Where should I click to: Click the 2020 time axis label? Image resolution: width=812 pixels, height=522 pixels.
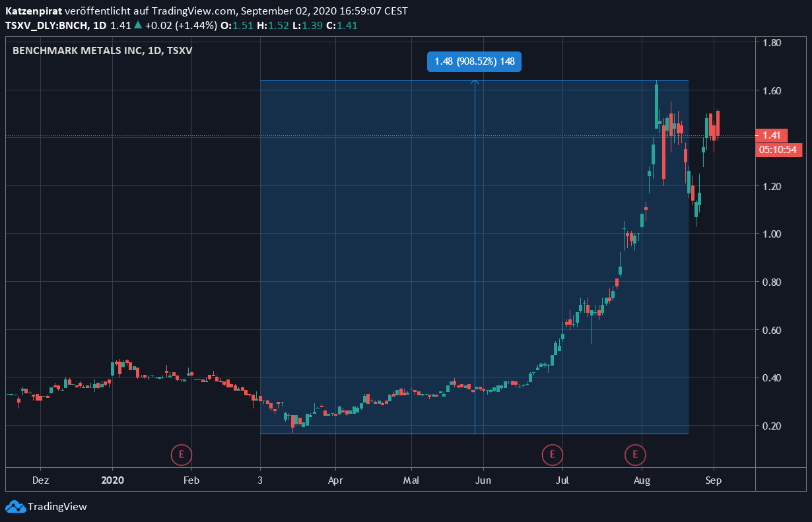tap(112, 480)
